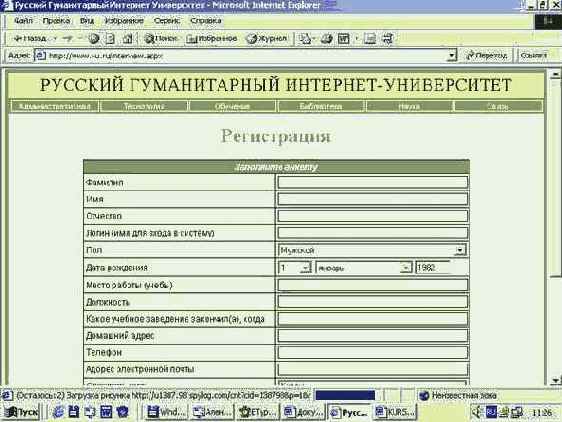Viewport: 562px width, 422px height.
Task: Open the Edit icon dropdown arrow
Action: 357,38
